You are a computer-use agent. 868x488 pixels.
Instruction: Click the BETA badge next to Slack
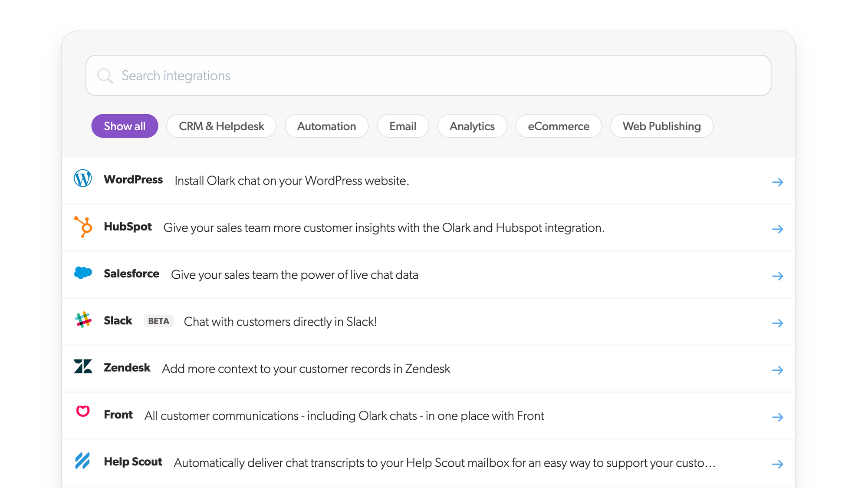(158, 320)
